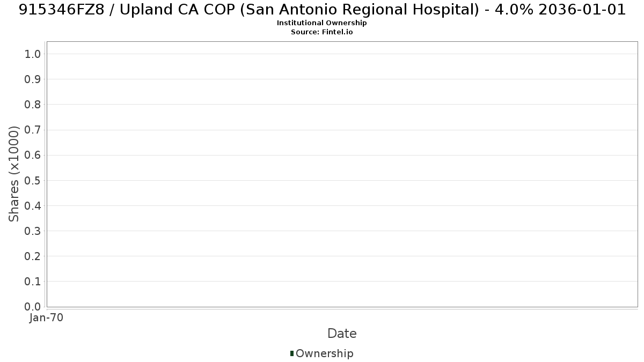
Task: Click the 0.8 y-axis tick label
Action: coord(33,104)
